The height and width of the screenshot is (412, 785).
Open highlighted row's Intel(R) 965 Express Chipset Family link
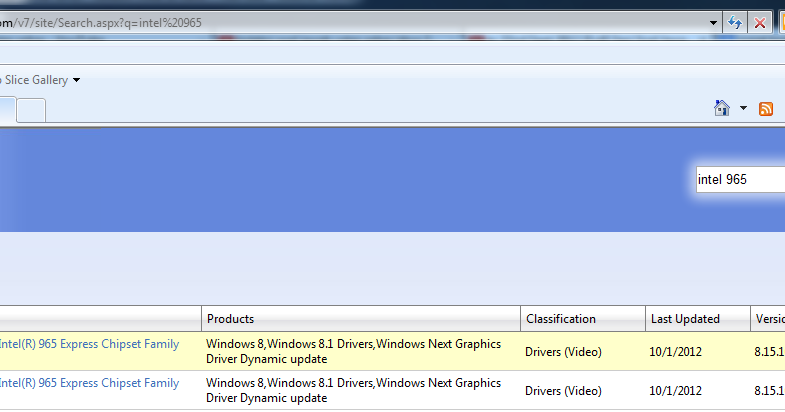[x=89, y=344]
